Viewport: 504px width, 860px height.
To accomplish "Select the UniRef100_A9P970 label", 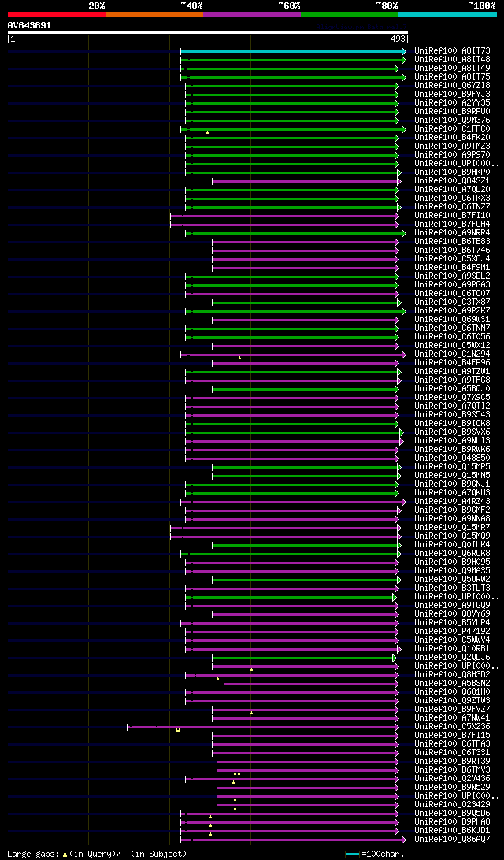I will (453, 155).
